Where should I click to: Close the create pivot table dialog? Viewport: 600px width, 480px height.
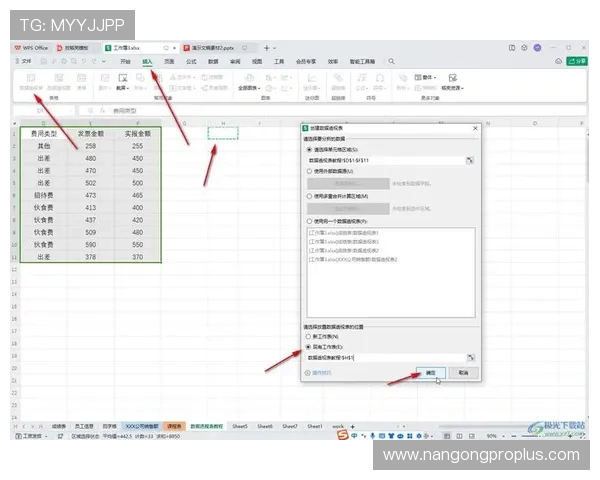(475, 128)
